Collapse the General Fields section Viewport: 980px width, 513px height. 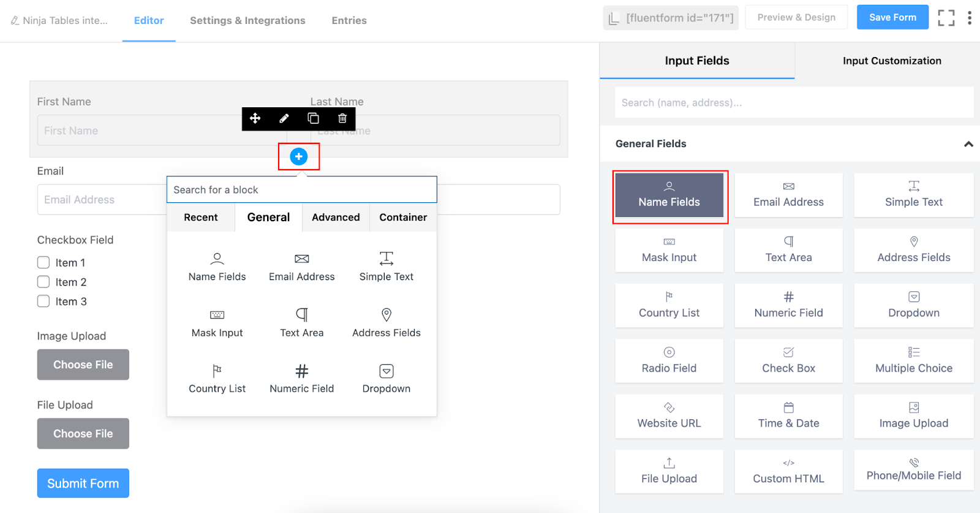pos(968,144)
